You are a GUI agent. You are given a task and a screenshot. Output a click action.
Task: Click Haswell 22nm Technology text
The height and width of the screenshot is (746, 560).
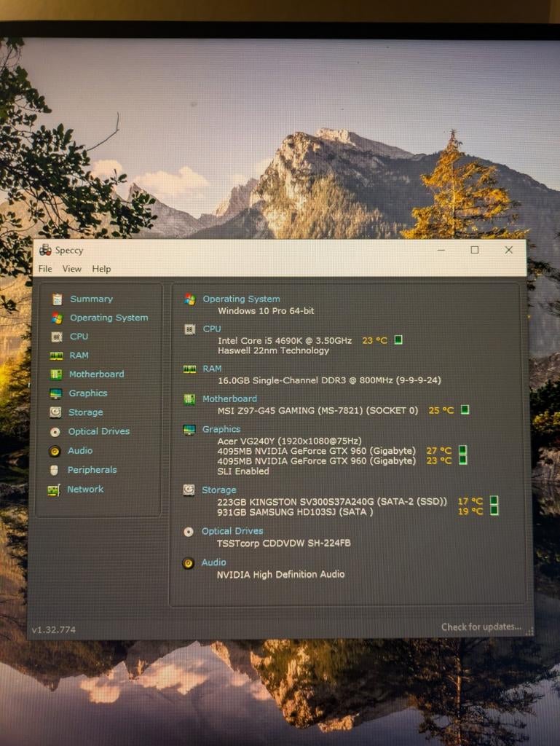pyautogui.click(x=273, y=350)
